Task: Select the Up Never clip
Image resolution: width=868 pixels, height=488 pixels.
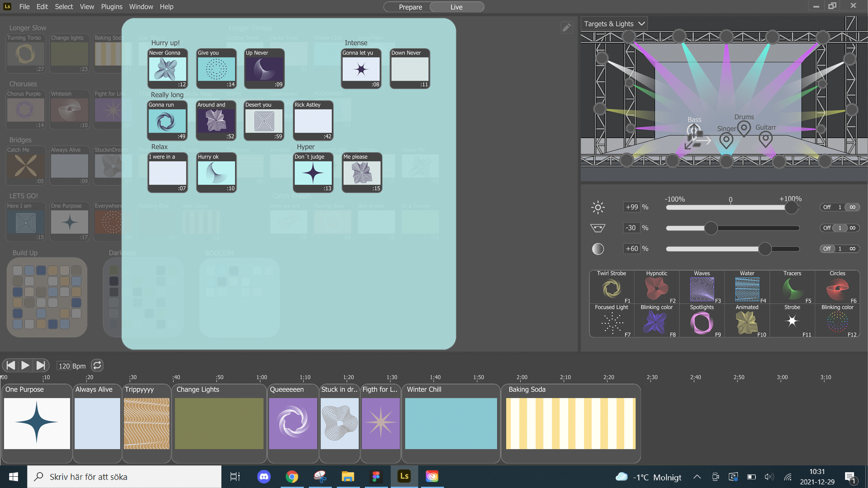Action: pos(264,69)
